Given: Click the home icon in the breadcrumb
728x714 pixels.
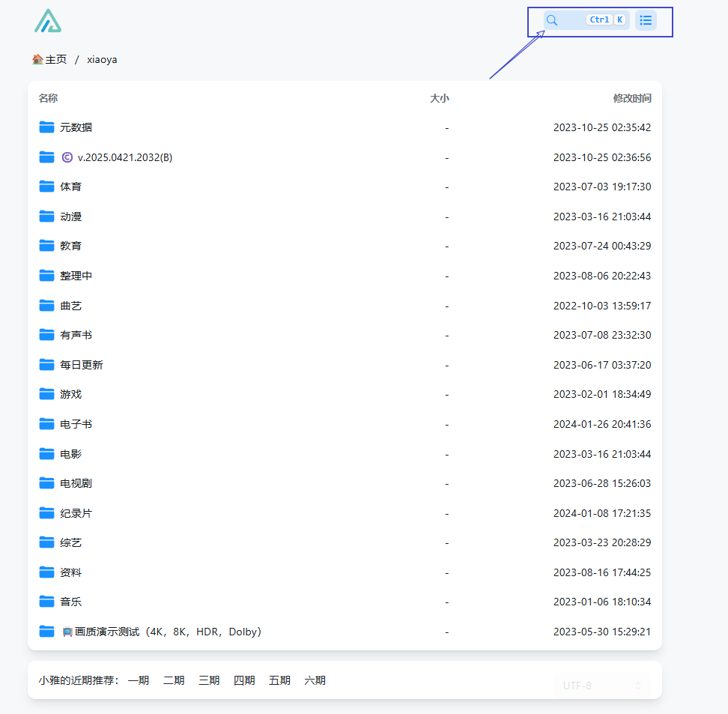Looking at the screenshot, I should [x=37, y=59].
